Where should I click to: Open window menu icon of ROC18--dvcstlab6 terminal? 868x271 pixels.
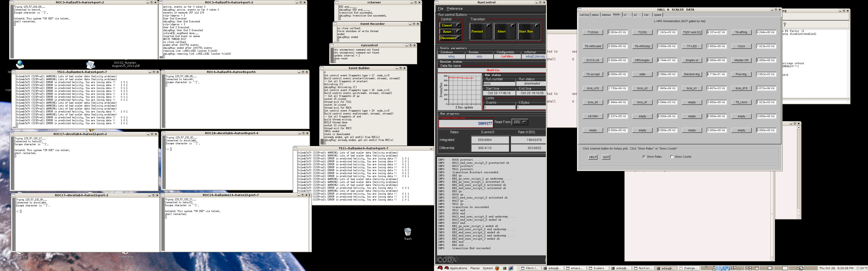(x=163, y=133)
